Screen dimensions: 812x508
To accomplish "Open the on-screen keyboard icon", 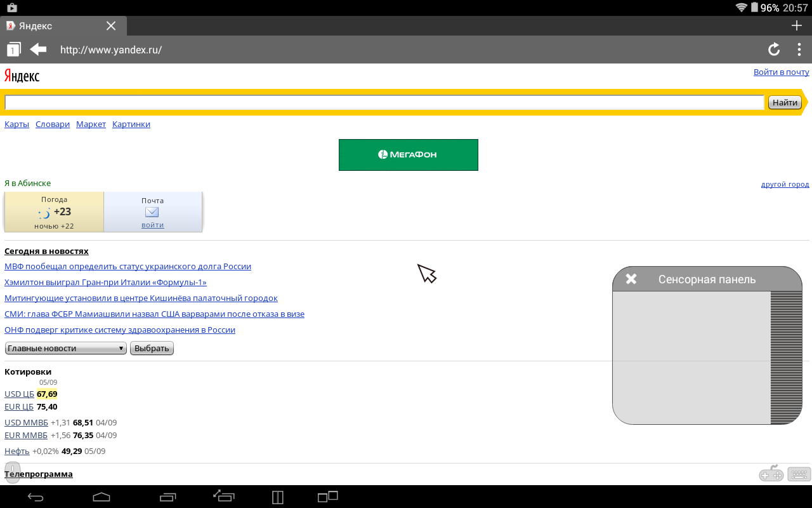I will click(799, 474).
